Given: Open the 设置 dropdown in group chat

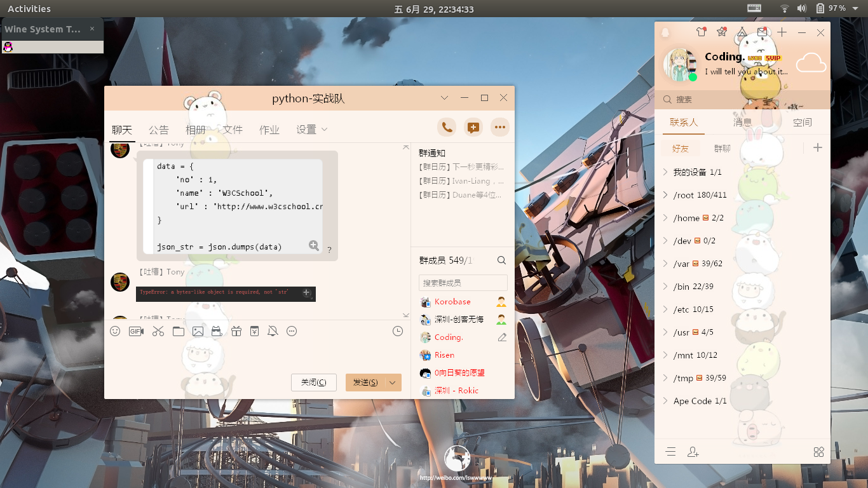Looking at the screenshot, I should (x=312, y=130).
